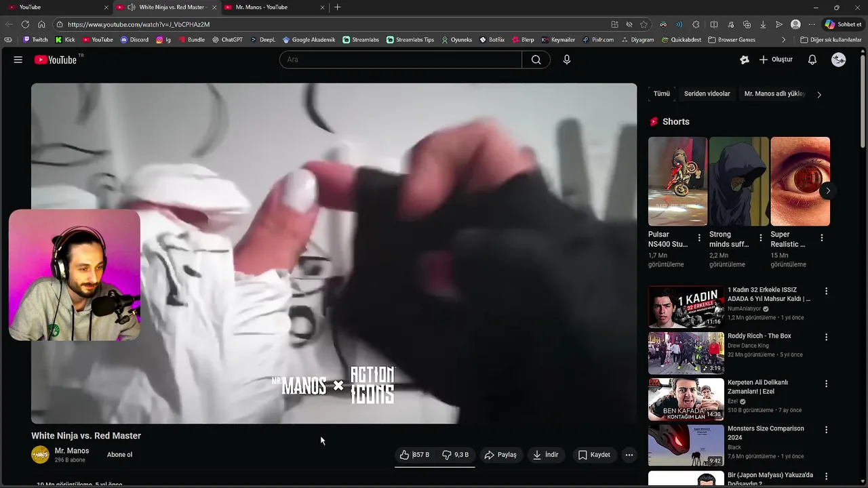The height and width of the screenshot is (488, 868).
Task: Open the read aloud icon in the toolbar
Action: [679, 24]
